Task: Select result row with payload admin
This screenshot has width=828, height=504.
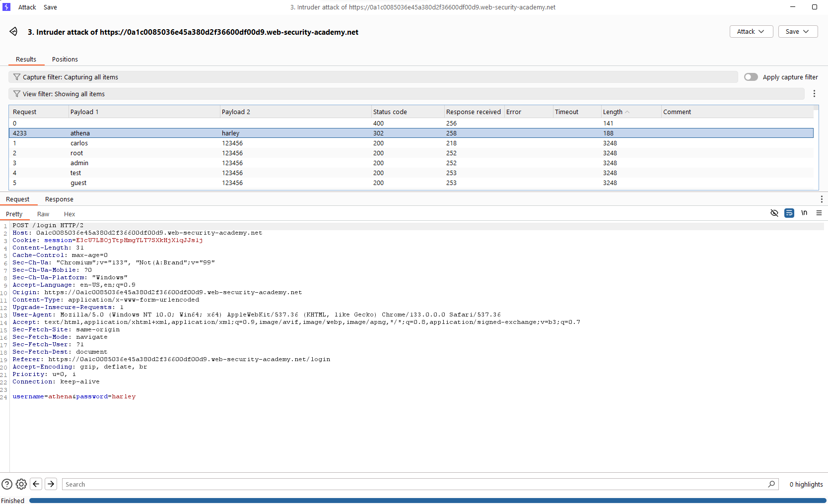Action: [411, 163]
